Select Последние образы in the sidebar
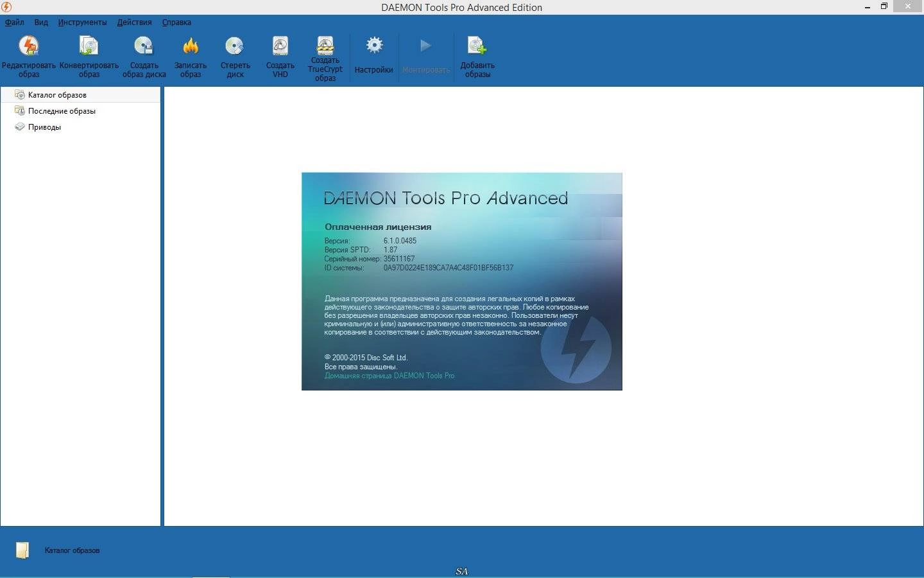 click(62, 110)
